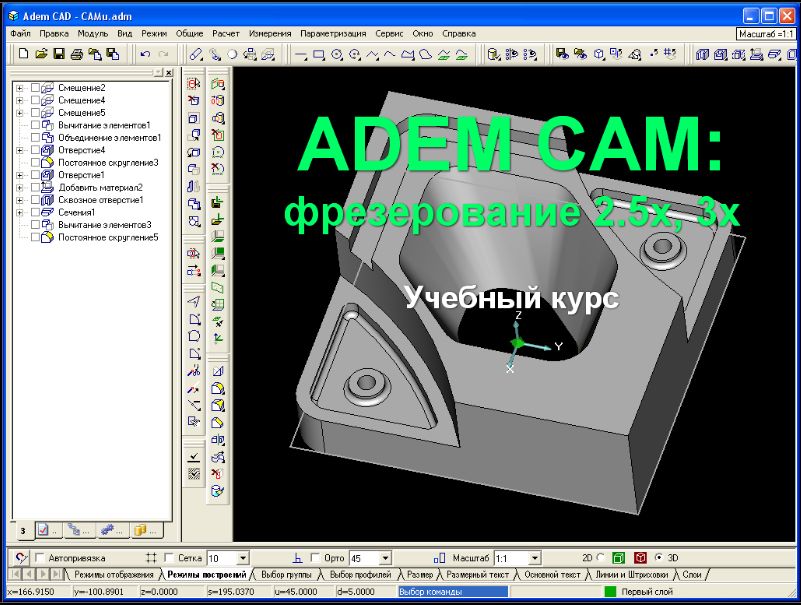801x605 pixels.
Task: Select the Line drawing tool icon
Action: 301,54
